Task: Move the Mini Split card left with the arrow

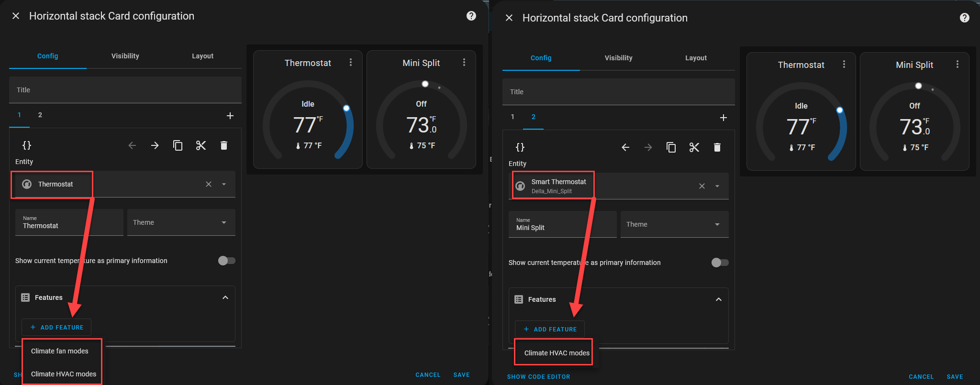Action: point(625,147)
